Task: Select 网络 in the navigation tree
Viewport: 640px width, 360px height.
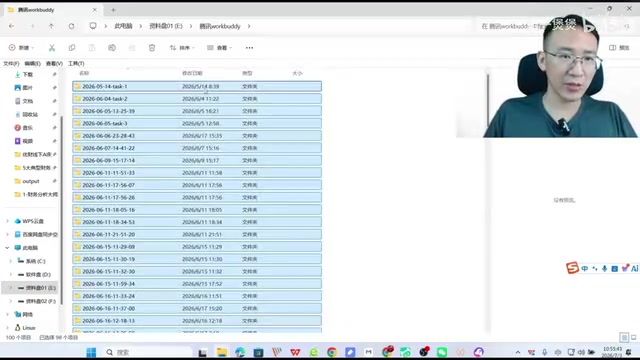Action: click(x=27, y=315)
